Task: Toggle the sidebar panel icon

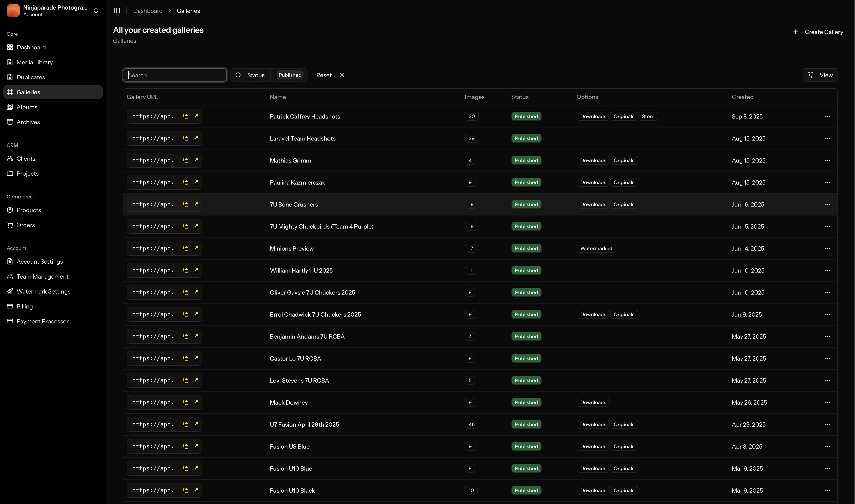Action: pyautogui.click(x=117, y=11)
